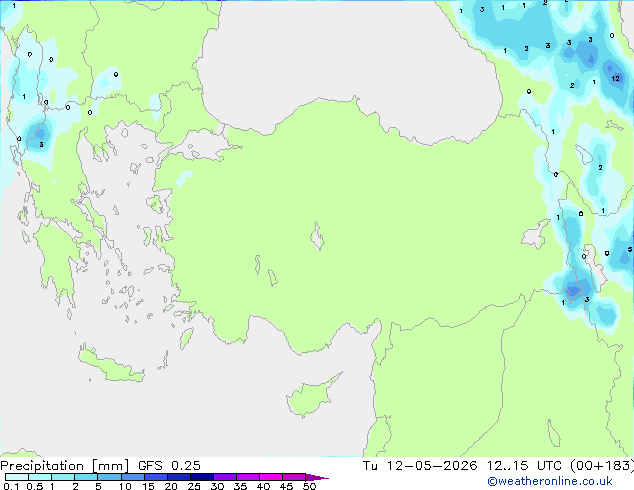The height and width of the screenshot is (490, 634).
Task: Choose the 20–25 mm dark blue legend swatch
Action: tap(178, 477)
